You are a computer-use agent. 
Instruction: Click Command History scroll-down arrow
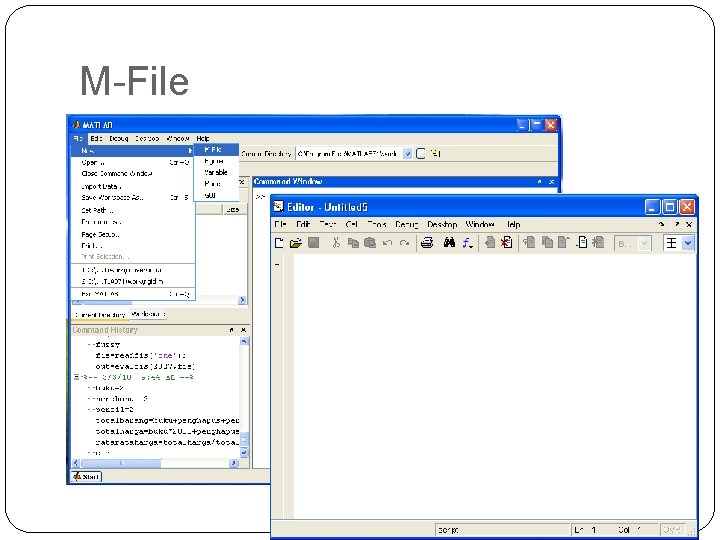244,453
